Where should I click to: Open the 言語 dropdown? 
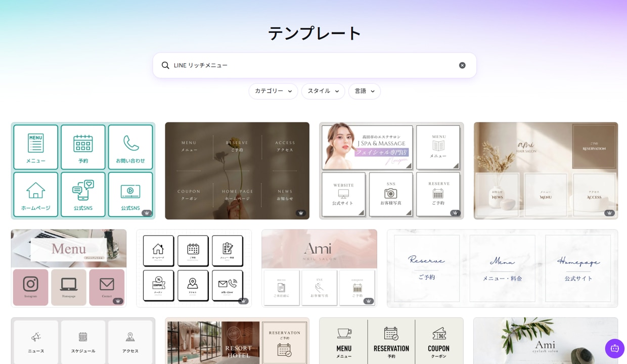coord(365,91)
